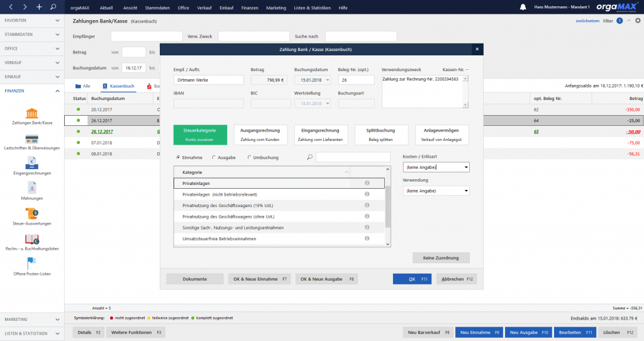Select the Privateinlagen category row
644x341 pixels.
click(x=279, y=183)
